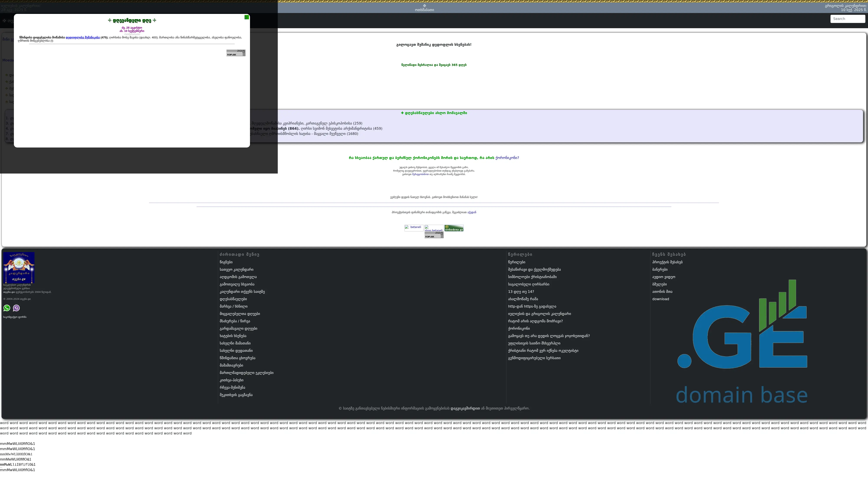This screenshot has height=477, width=868.
Task: Close the popup with green corner button
Action: 247,17
